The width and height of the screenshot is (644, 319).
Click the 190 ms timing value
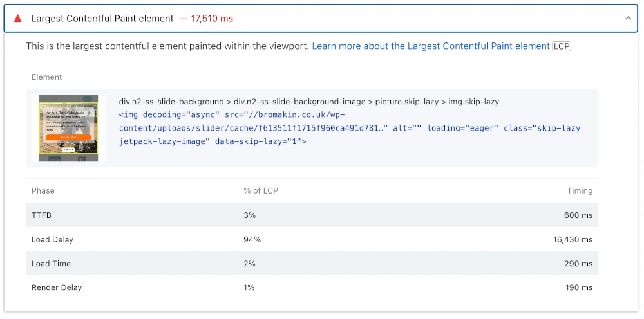click(x=578, y=288)
